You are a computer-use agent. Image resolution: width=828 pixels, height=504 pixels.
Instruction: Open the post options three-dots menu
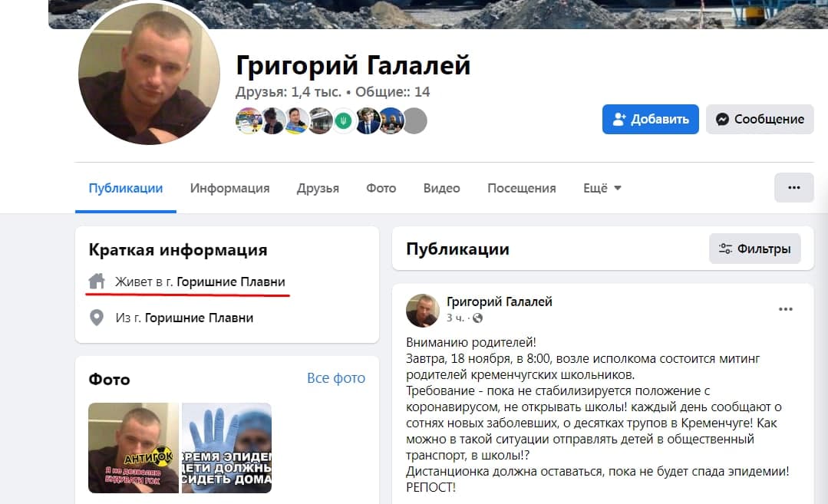point(785,309)
